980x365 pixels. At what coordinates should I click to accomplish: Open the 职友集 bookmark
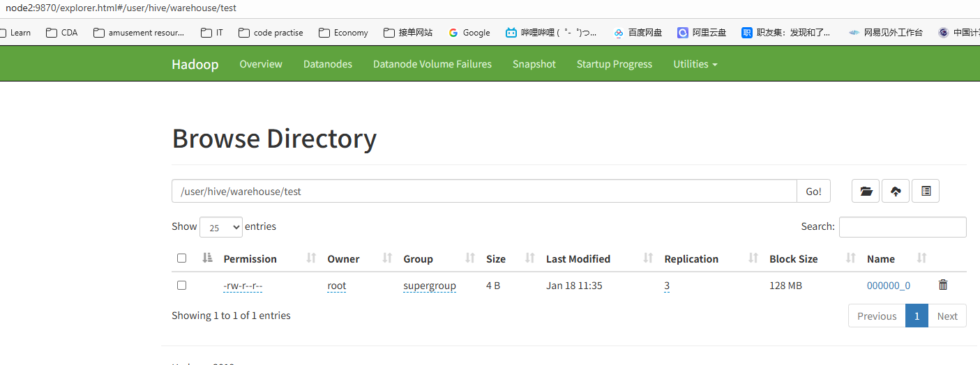click(786, 32)
